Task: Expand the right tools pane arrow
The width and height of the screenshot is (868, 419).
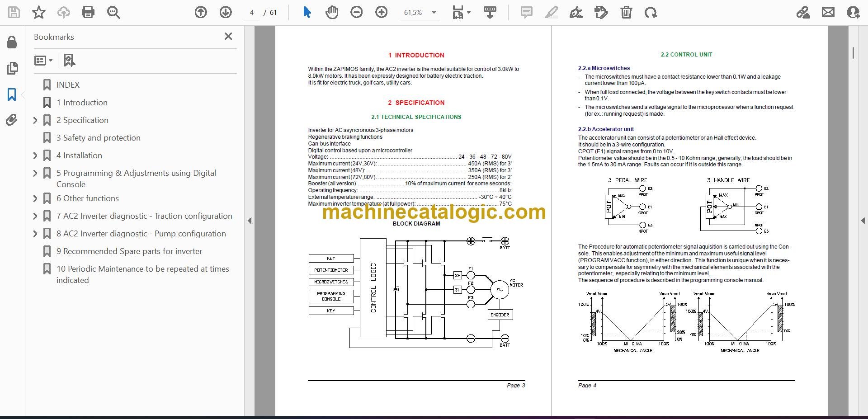Action: [863, 221]
